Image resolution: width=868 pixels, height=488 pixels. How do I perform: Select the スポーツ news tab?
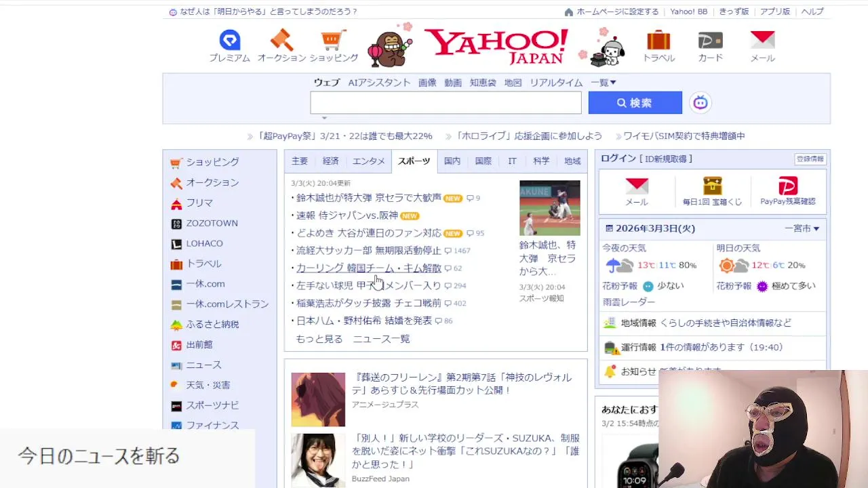(x=414, y=161)
